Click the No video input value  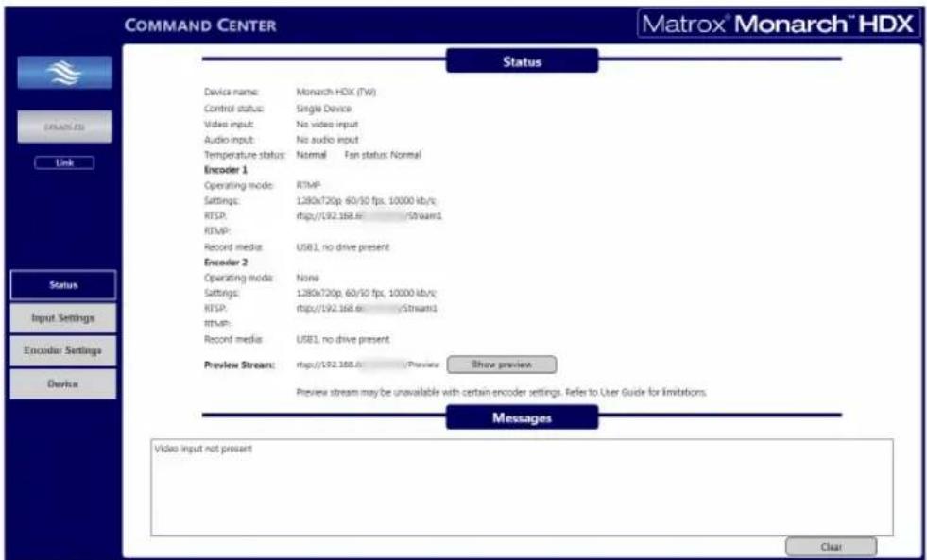click(x=326, y=124)
